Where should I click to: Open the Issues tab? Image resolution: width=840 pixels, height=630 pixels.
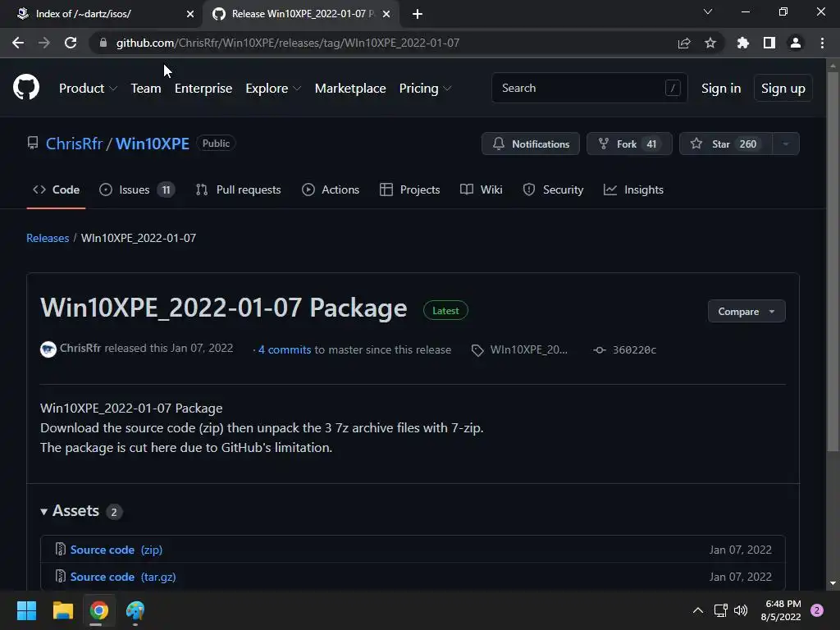pos(137,189)
